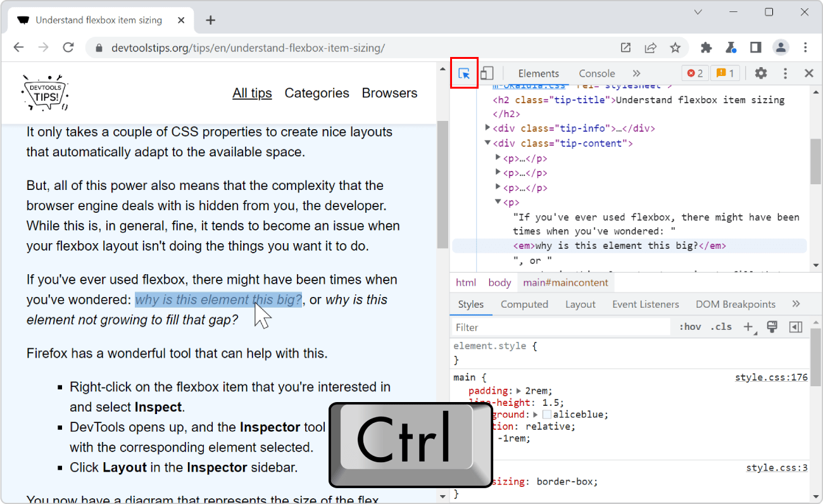Toggle the computed styles sidebar
Screen dimensions: 823x504
pyautogui.click(x=796, y=327)
